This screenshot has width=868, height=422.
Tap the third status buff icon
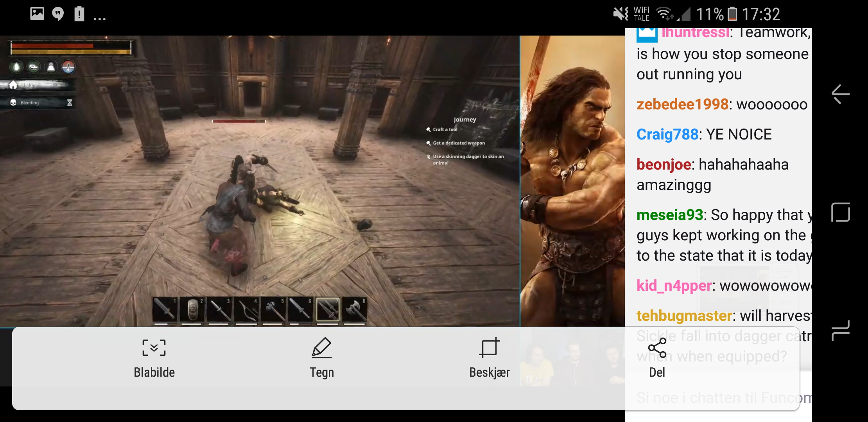point(51,67)
